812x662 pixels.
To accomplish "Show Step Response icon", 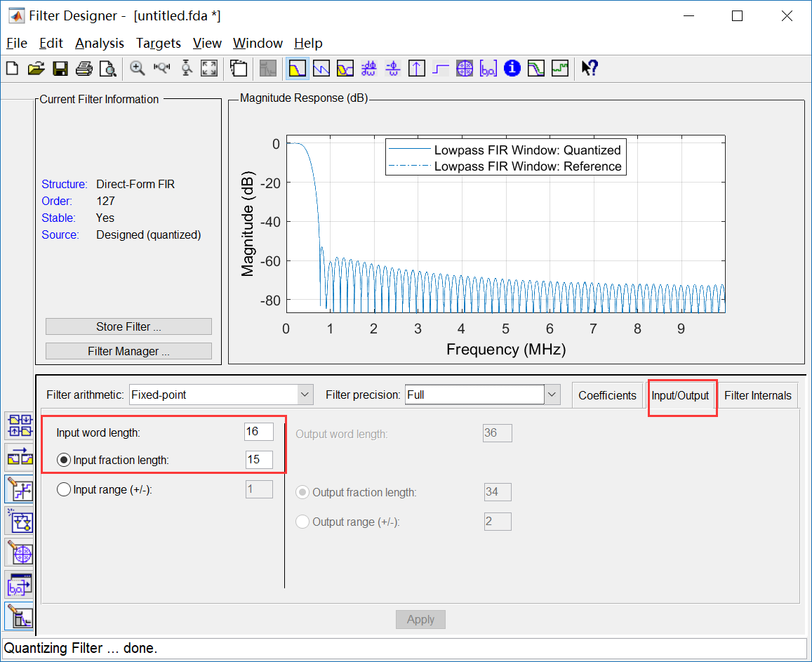I will coord(441,68).
